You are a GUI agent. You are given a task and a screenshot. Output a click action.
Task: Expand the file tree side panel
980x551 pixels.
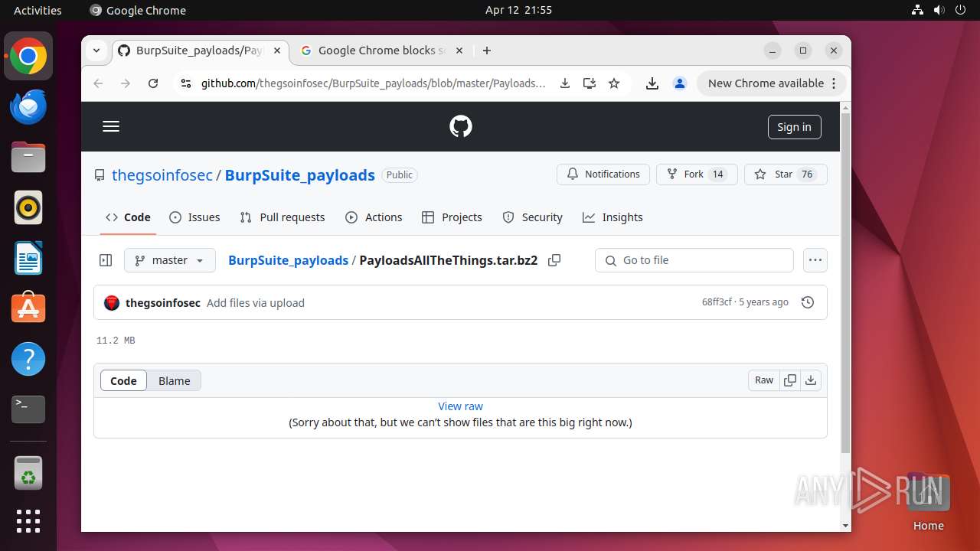coord(106,260)
